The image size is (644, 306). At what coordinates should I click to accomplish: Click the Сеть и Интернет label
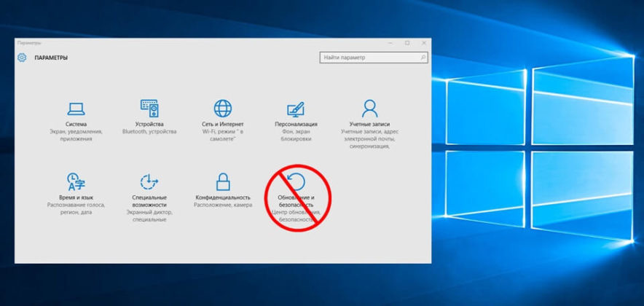tap(223, 124)
